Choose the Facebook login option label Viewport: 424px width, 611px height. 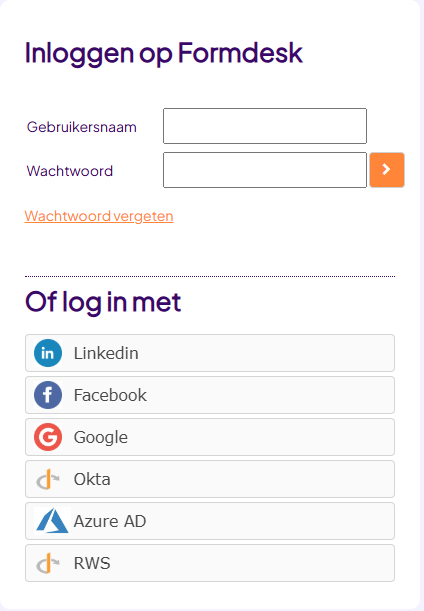pyautogui.click(x=110, y=395)
